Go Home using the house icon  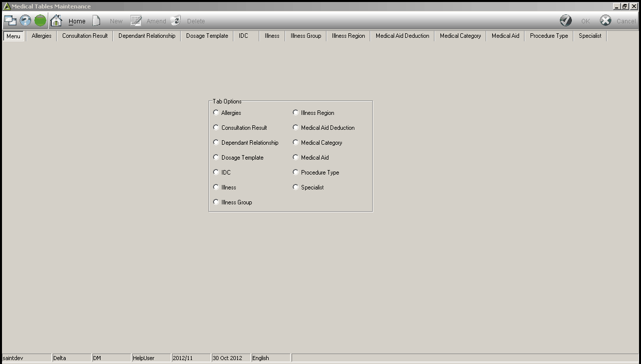[x=56, y=21]
